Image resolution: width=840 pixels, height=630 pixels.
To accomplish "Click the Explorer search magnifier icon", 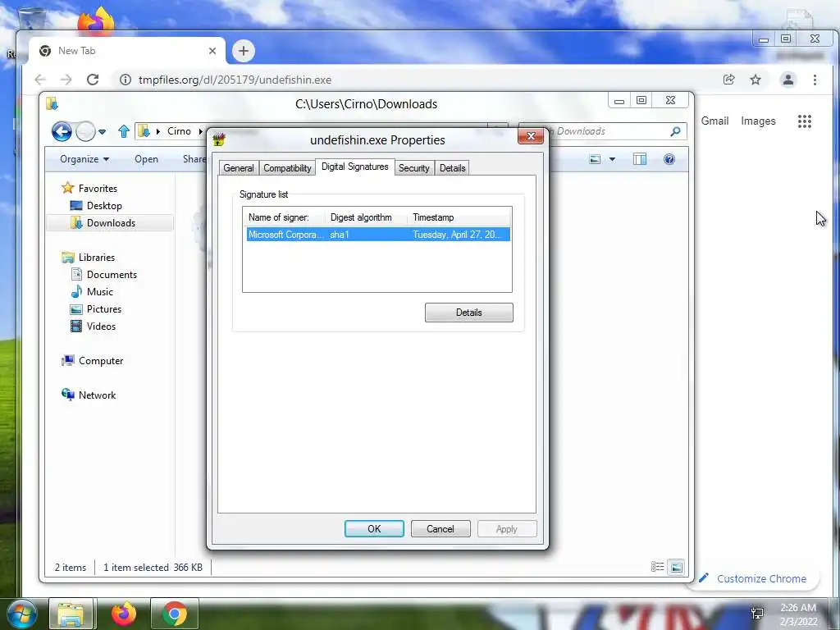I will tap(676, 131).
